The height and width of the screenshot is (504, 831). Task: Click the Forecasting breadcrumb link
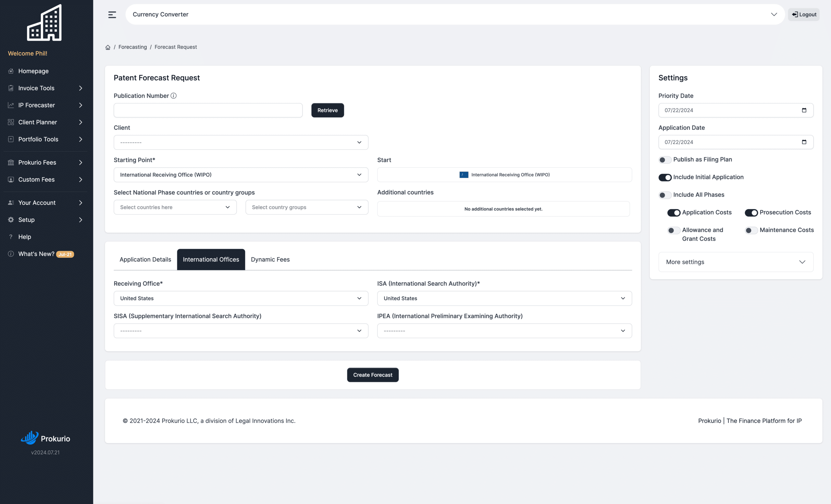click(132, 47)
